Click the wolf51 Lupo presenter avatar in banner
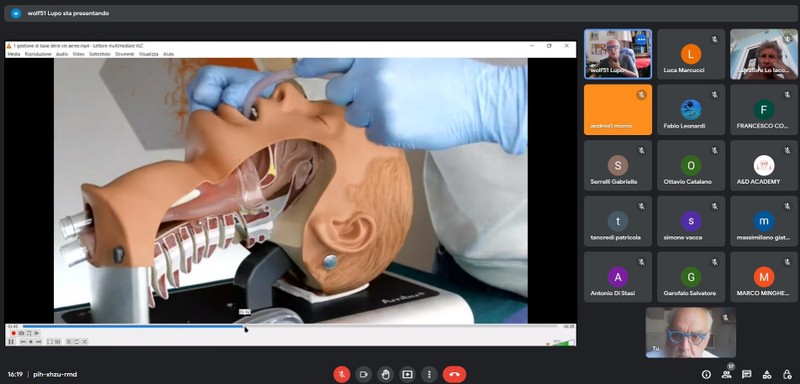Viewport: 800px width, 384px height. (16, 13)
